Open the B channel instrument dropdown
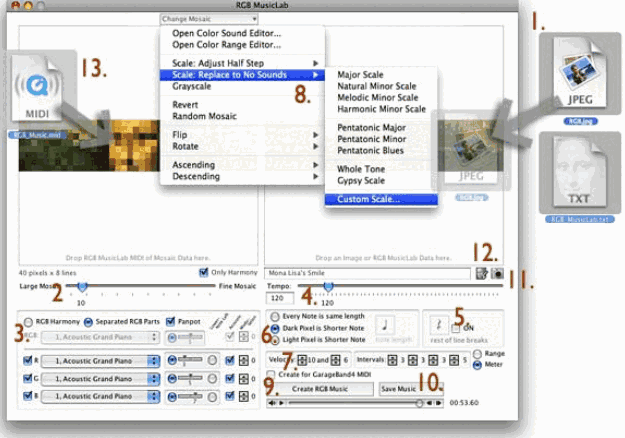The width and height of the screenshot is (625, 438). pos(100,397)
